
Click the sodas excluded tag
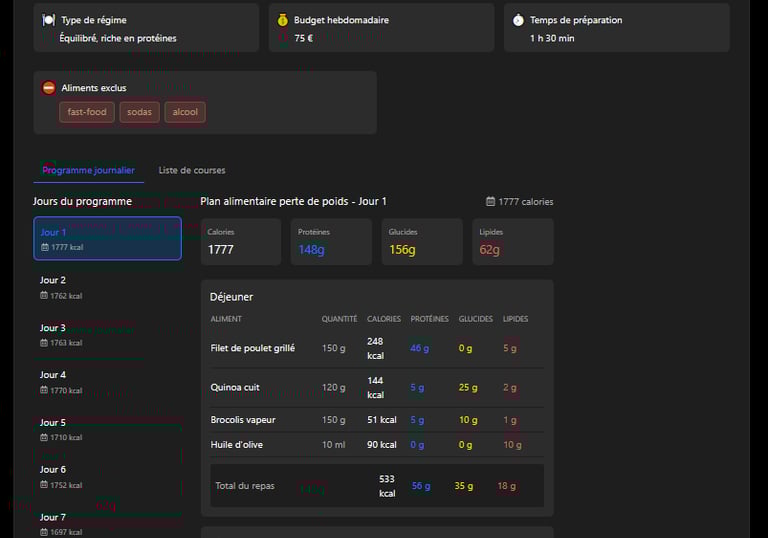pyautogui.click(x=140, y=112)
